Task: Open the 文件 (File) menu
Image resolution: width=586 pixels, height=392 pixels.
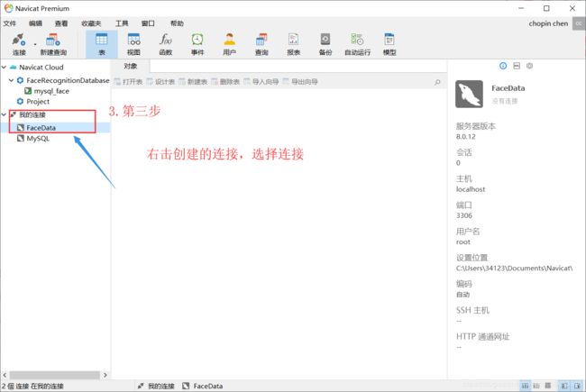Action: pyautogui.click(x=10, y=23)
